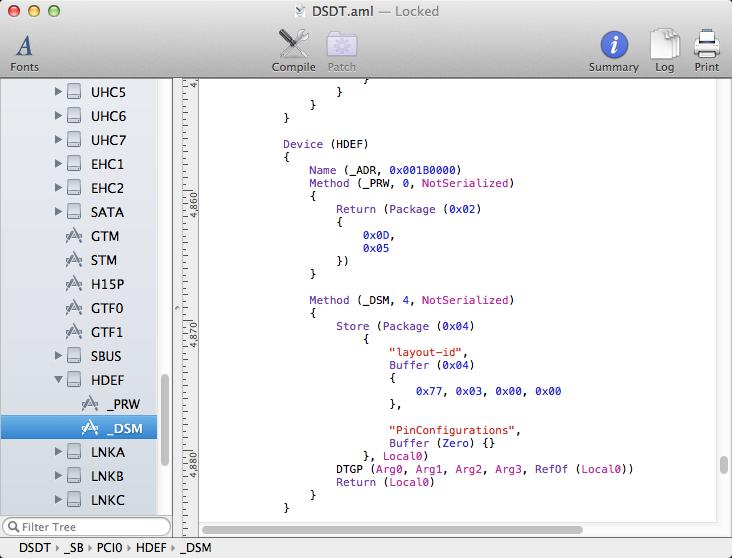Click the Locked label in title bar
The width and height of the screenshot is (732, 558).
pos(416,11)
